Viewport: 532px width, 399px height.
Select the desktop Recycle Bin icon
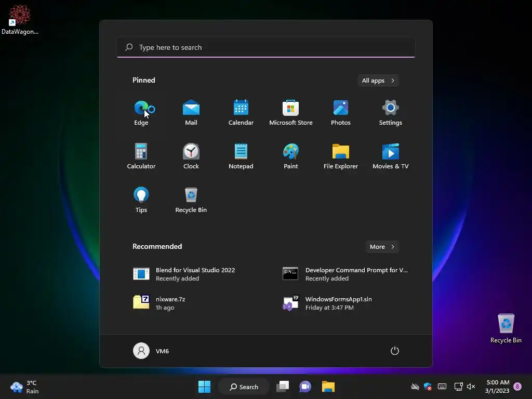click(x=506, y=328)
